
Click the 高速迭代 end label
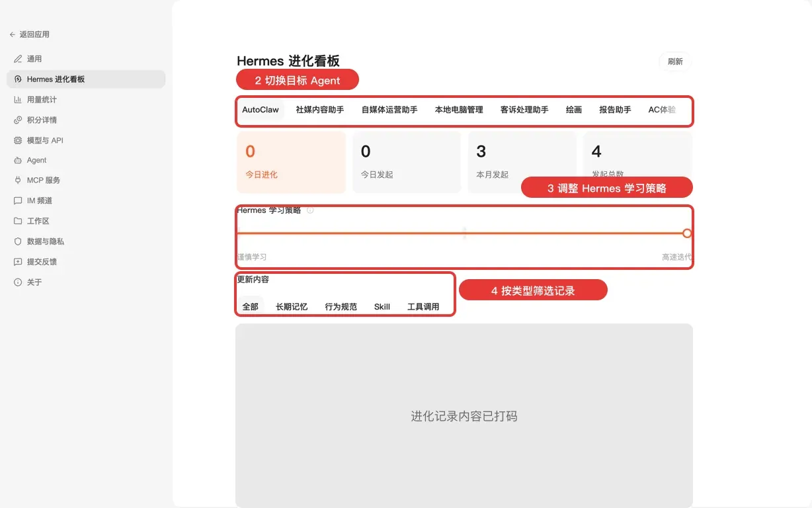click(x=677, y=257)
